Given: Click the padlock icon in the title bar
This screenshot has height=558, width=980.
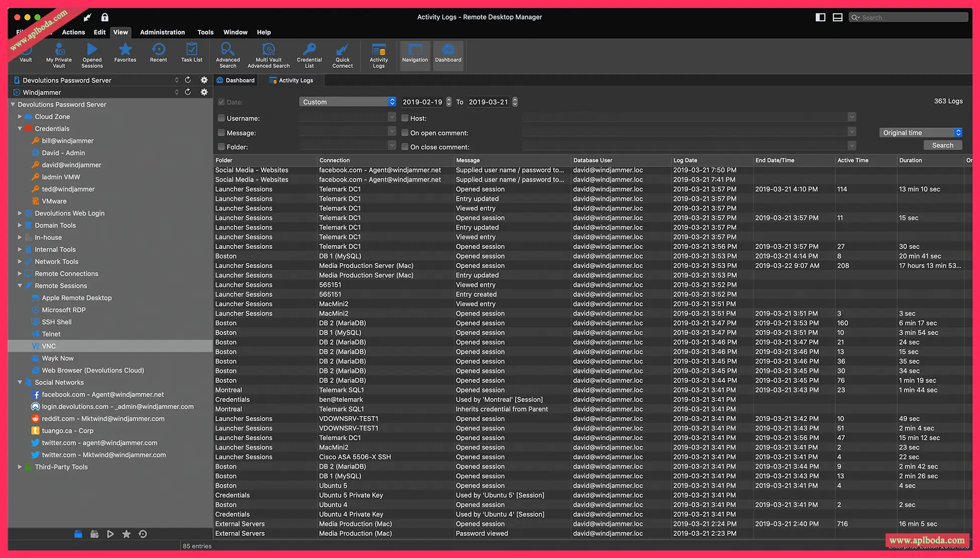Looking at the screenshot, I should (105, 18).
